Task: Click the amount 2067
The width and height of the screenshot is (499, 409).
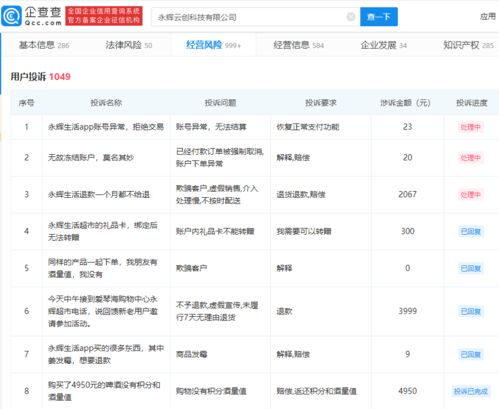Action: (x=407, y=194)
